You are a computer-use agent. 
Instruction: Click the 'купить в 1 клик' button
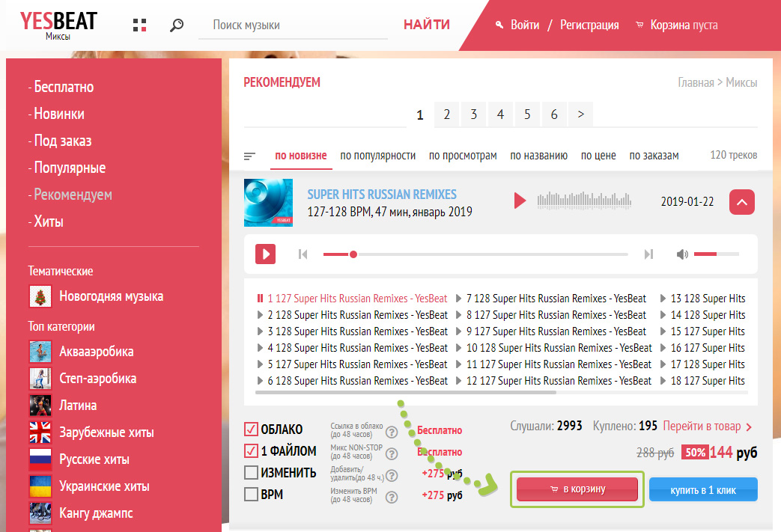703,489
